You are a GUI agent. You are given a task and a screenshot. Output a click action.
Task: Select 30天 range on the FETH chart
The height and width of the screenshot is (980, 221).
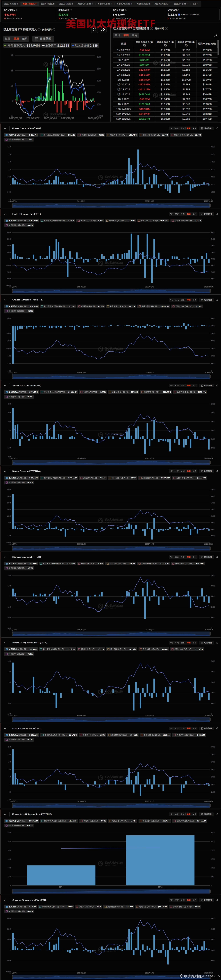point(177,214)
